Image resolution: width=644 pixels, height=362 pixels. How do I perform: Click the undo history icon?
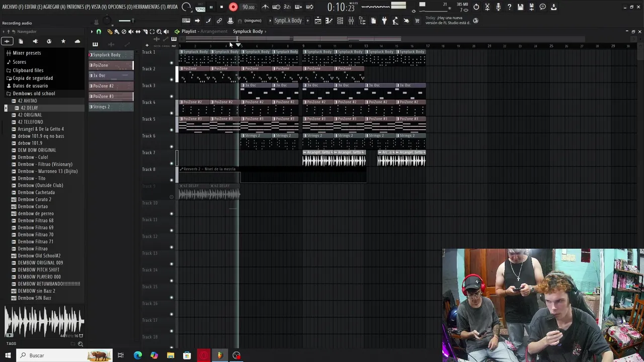click(476, 7)
